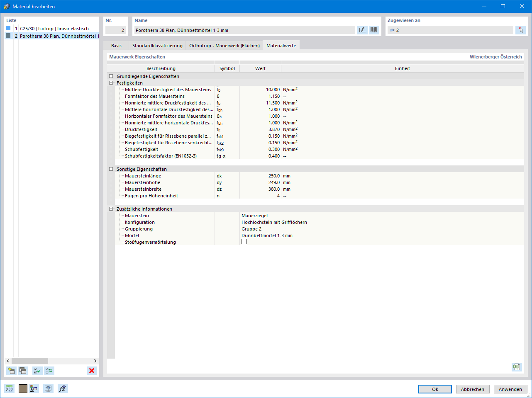Click the Nr. number field
Image resolution: width=532 pixels, height=398 pixels.
tap(116, 30)
